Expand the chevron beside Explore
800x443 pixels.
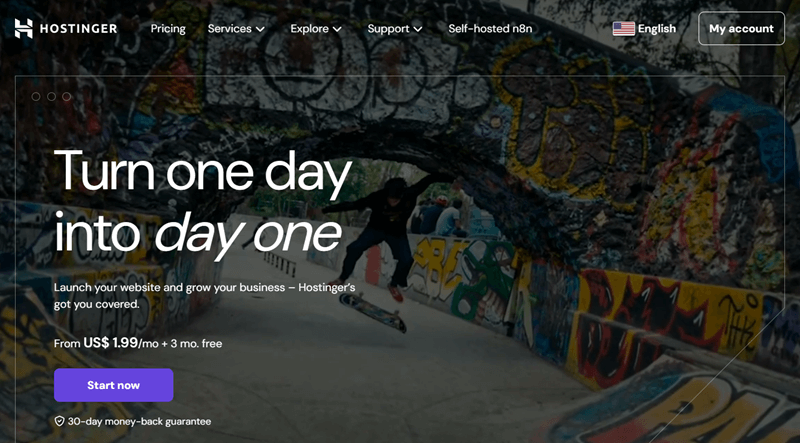(x=337, y=30)
